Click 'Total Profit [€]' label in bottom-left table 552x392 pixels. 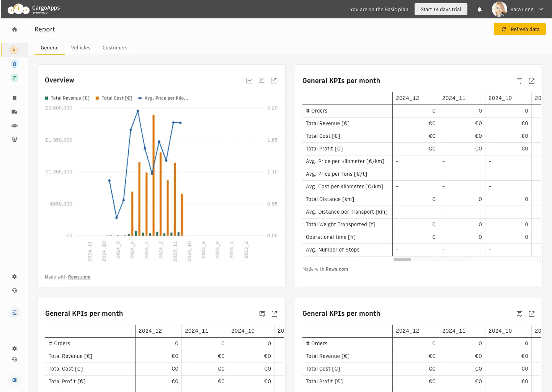(67, 382)
